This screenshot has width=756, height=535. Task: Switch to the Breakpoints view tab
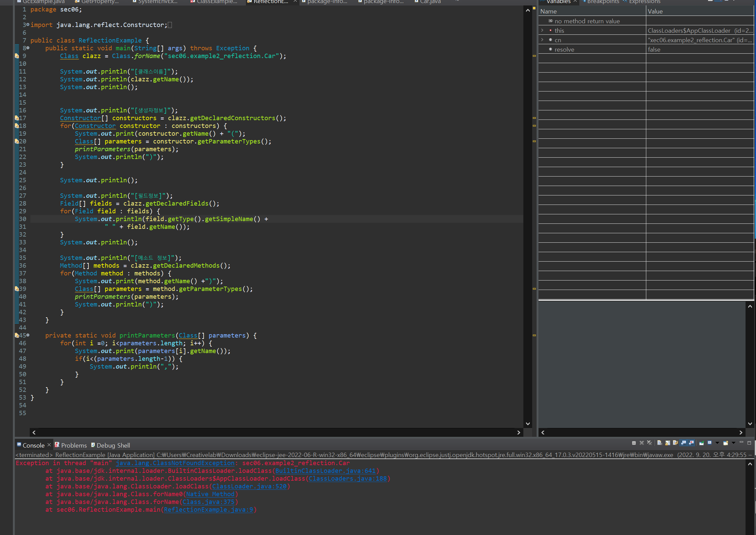(601, 2)
